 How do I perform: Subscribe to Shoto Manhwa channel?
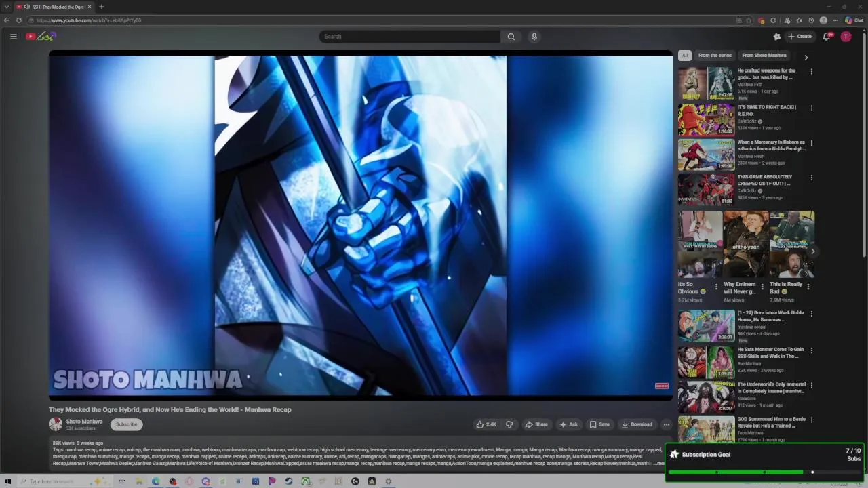126,424
